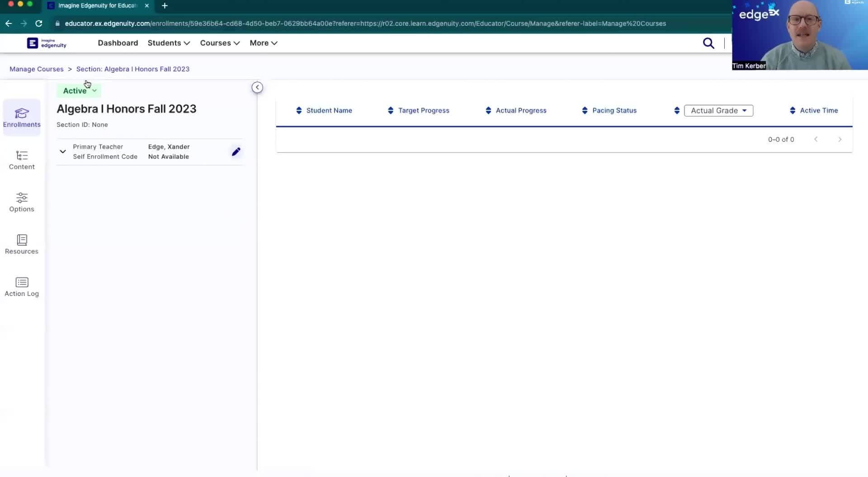Open the Courses menu
This screenshot has width=868, height=477.
(220, 43)
